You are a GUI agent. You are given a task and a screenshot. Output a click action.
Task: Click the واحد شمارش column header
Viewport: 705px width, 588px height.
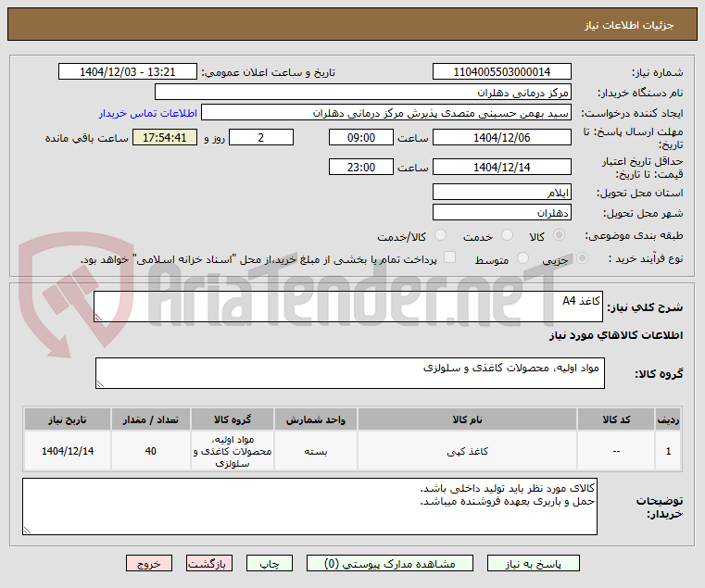pos(316,419)
